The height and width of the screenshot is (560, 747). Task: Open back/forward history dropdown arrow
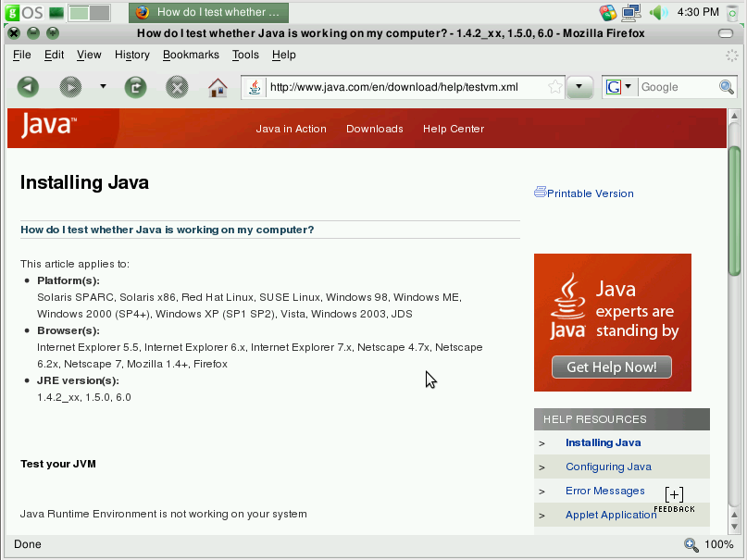coord(103,87)
